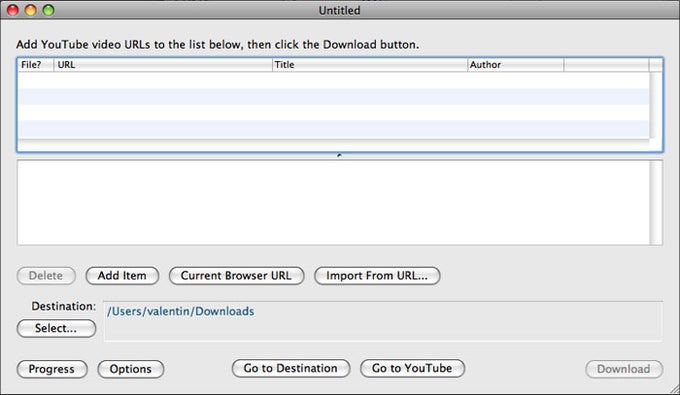Viewport: 680px width, 395px height.
Task: Click the URL list's vertical scrollbar
Action: (x=656, y=104)
